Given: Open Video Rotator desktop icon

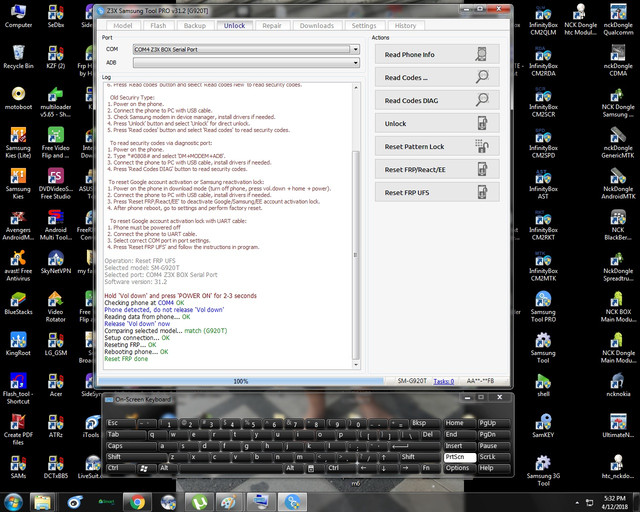Looking at the screenshot, I should coord(56,307).
